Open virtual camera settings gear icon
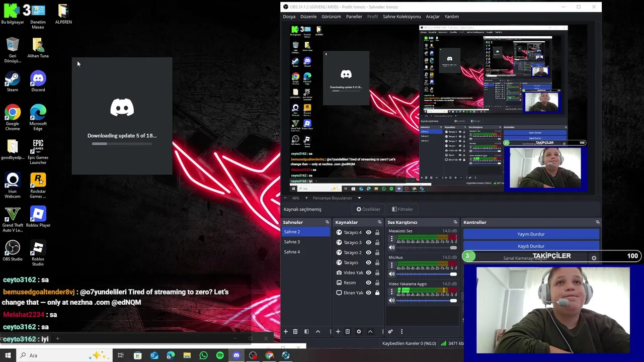The image size is (644, 362). 594,258
